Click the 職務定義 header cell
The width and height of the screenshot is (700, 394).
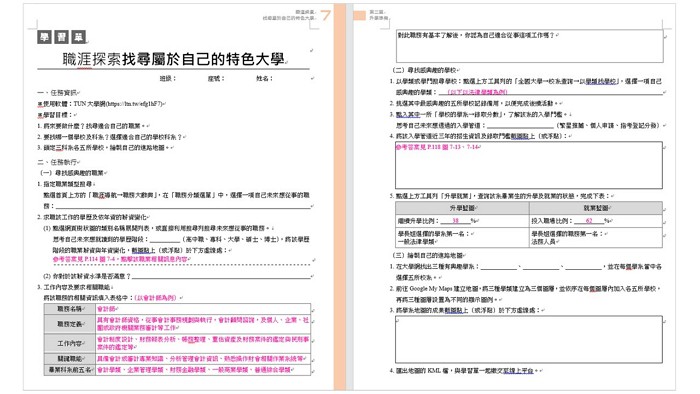click(70, 324)
